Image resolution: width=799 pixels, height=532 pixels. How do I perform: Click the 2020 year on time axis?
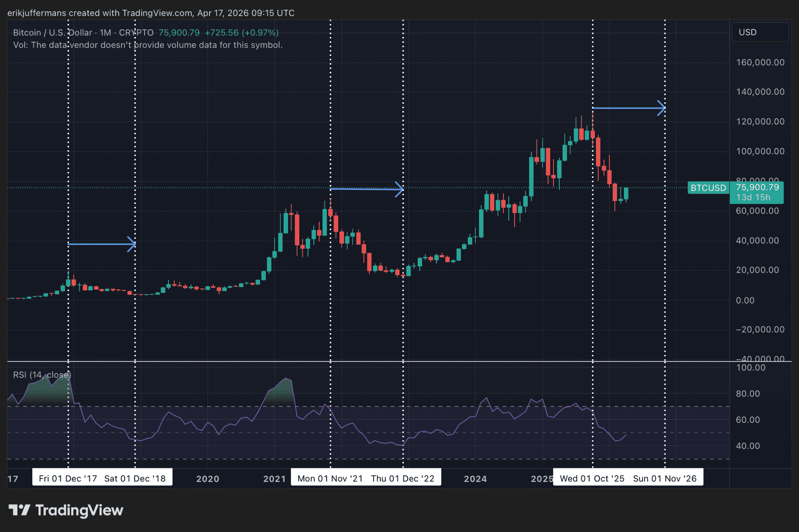pos(207,479)
